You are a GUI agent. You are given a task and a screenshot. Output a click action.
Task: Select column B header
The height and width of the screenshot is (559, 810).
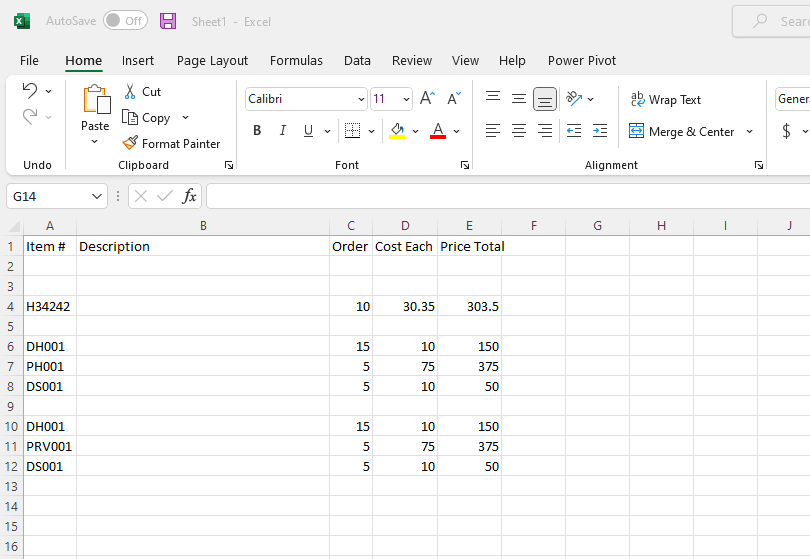tap(203, 226)
